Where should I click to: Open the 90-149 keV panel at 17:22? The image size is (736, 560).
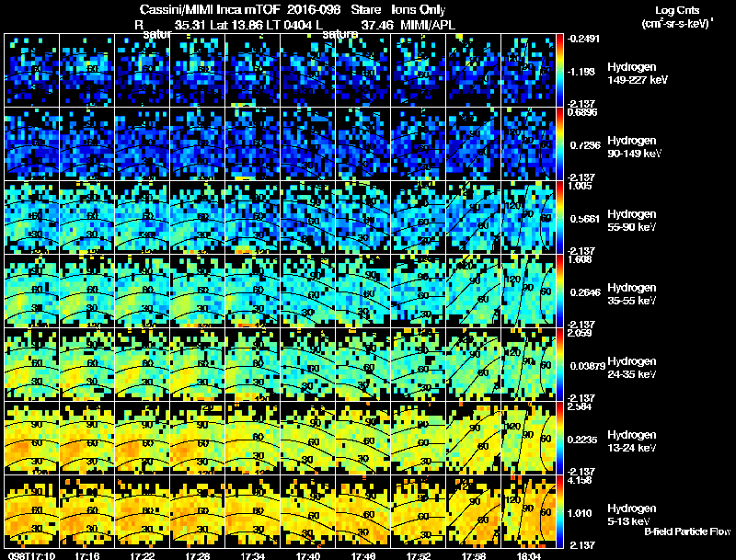tap(143, 144)
